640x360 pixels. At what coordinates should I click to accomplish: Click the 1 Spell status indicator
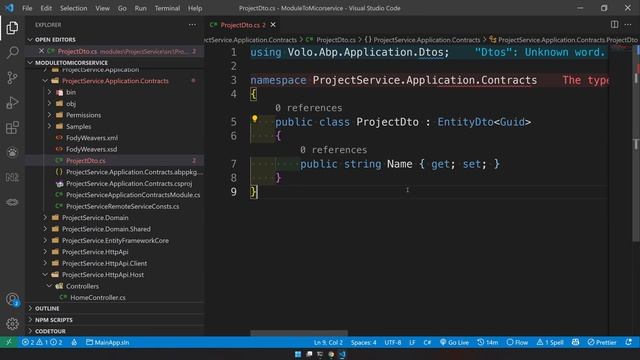click(x=550, y=342)
